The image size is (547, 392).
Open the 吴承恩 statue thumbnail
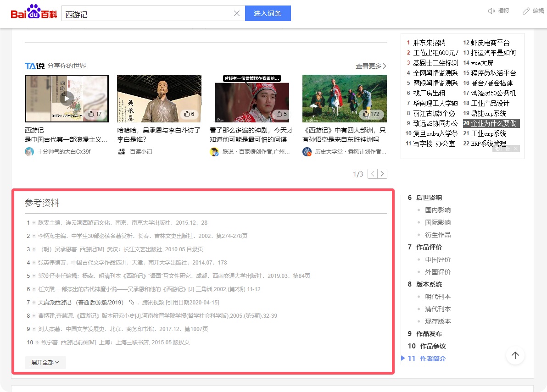pyautogui.click(x=159, y=99)
